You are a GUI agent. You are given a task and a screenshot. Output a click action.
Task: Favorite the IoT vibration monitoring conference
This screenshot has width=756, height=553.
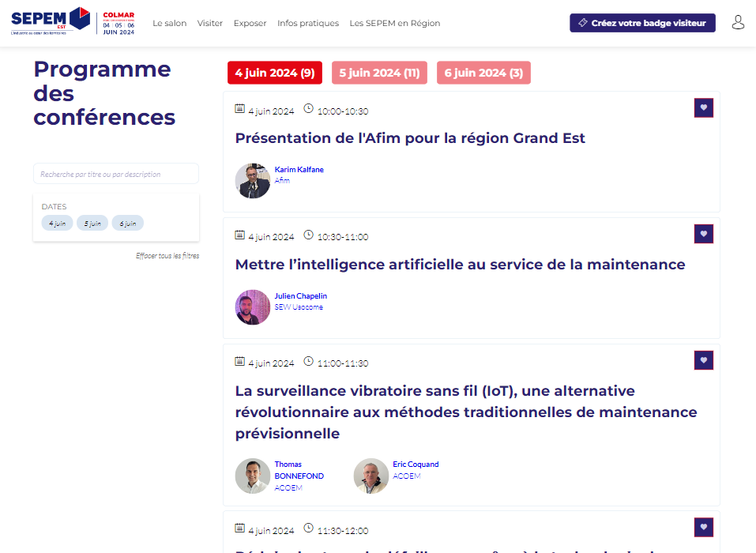pyautogui.click(x=703, y=361)
